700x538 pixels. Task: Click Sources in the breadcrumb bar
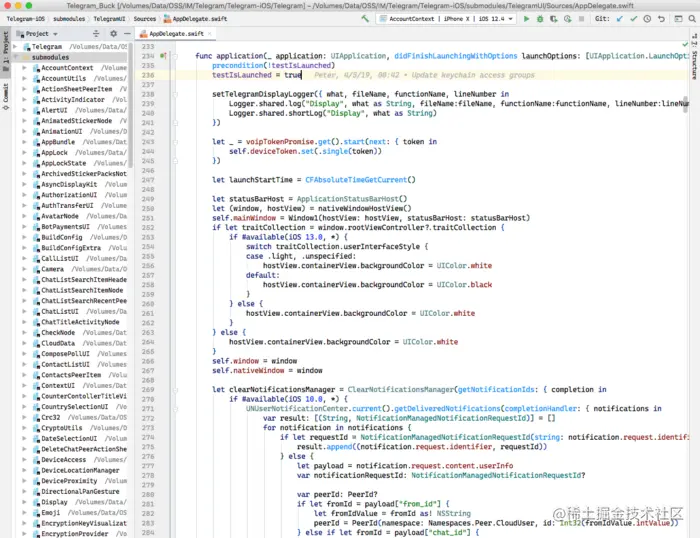[x=145, y=19]
